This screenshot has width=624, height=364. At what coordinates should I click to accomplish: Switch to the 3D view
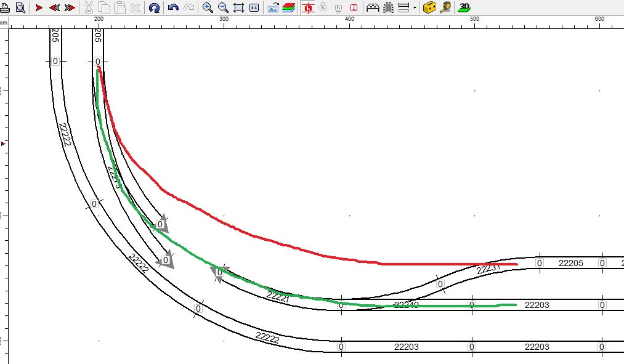coord(464,7)
